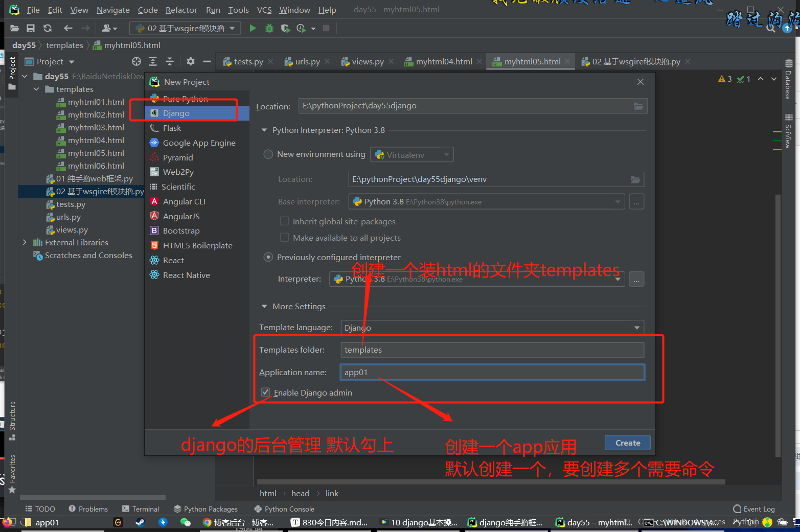Screen dimensions: 800x532
Task: Click into the Application name field
Action: tap(492, 373)
